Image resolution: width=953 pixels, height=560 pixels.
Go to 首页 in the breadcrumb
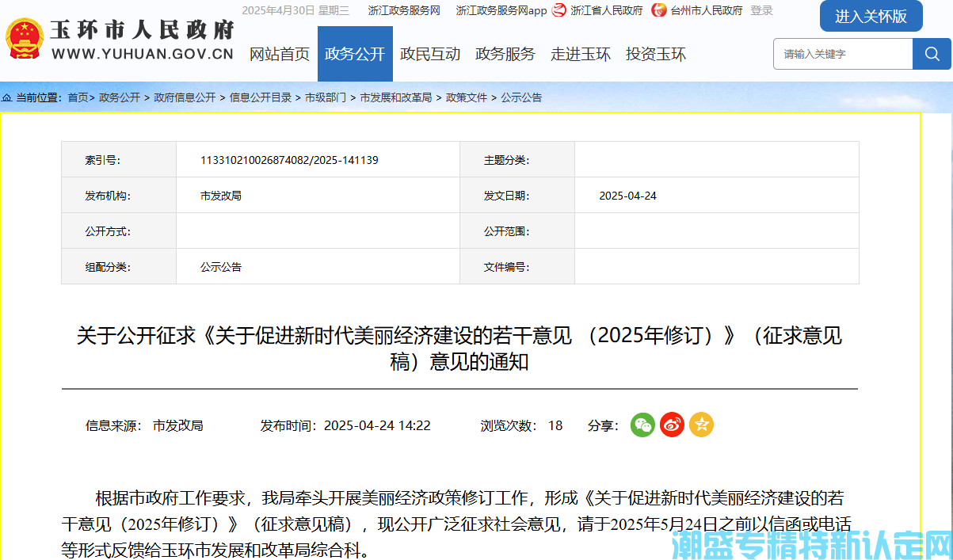coord(78,97)
